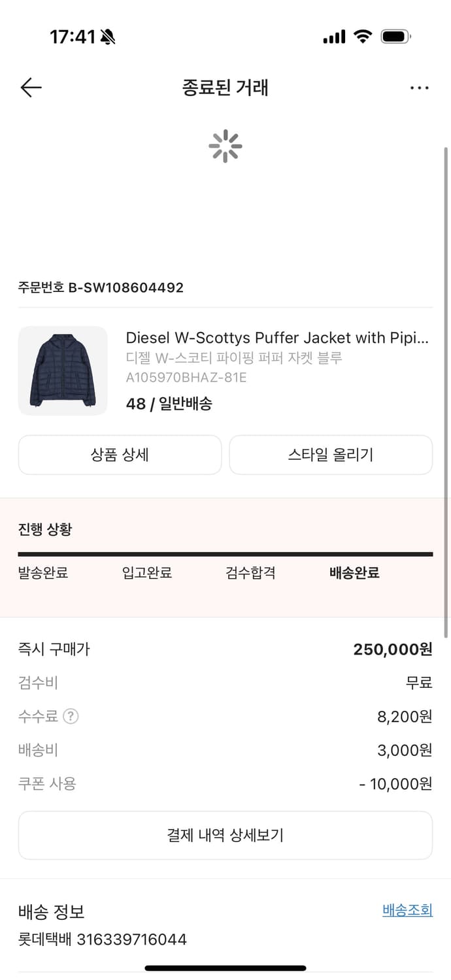
Task: Tap the 상품 상세 product detail button
Action: click(x=120, y=455)
